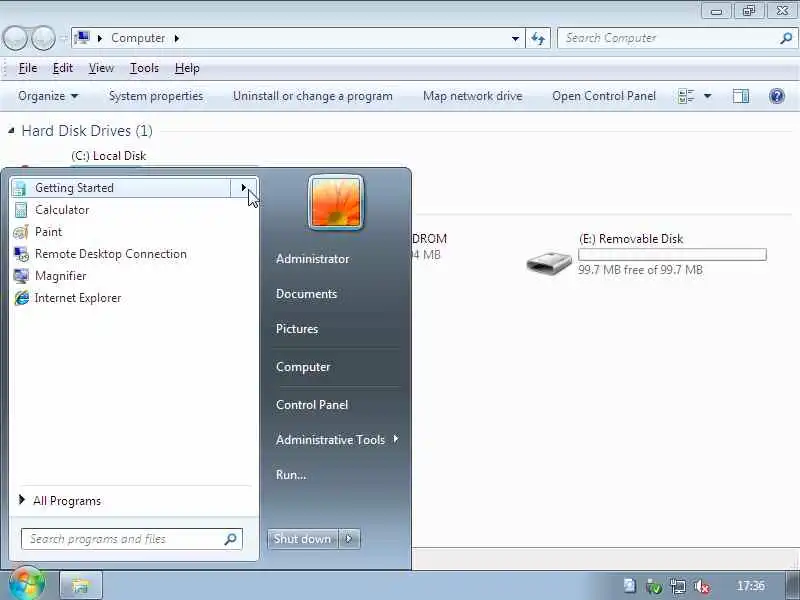Click System properties
800x600 pixels.
(156, 96)
